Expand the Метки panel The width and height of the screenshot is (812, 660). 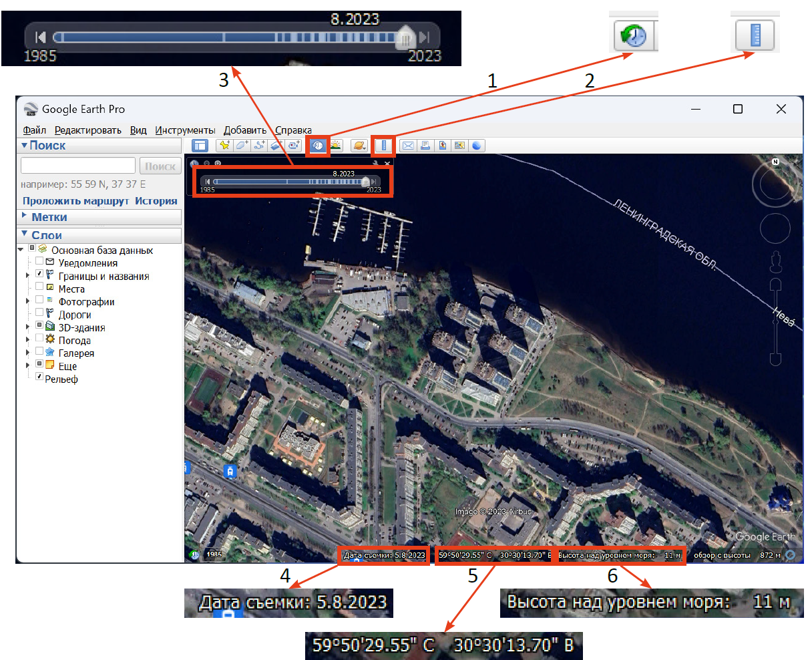[25, 216]
